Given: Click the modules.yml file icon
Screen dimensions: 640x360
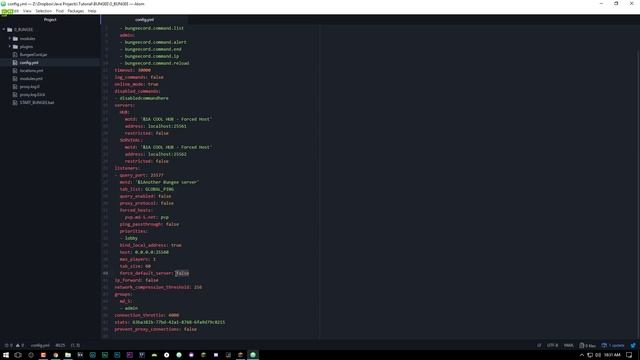Looking at the screenshot, I should click(x=15, y=78).
